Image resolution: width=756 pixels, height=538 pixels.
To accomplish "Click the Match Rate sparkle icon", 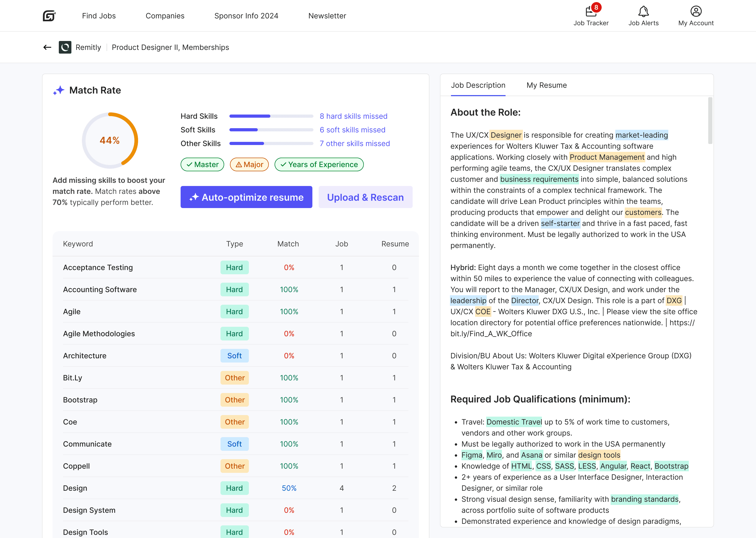I will pos(59,90).
